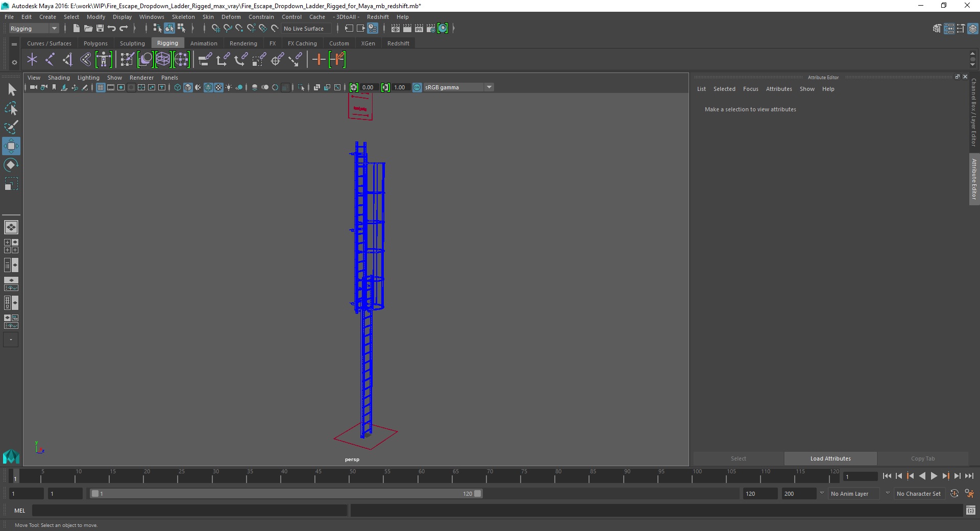Go to the start of playback range

click(887, 476)
